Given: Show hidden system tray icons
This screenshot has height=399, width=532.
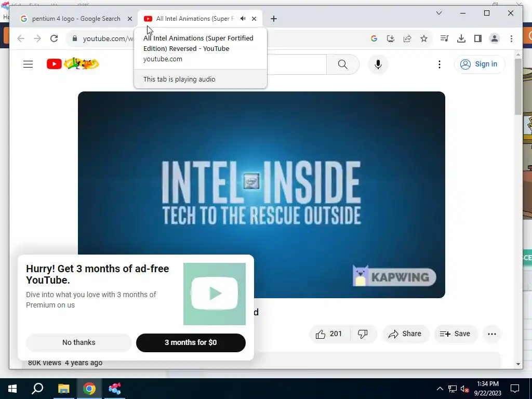Looking at the screenshot, I should (440, 389).
